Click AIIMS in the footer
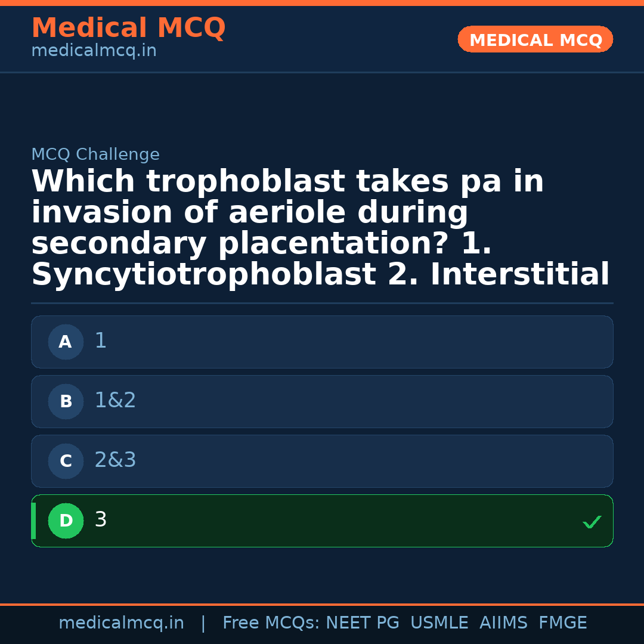Image resolution: width=644 pixels, height=644 pixels. 503,623
